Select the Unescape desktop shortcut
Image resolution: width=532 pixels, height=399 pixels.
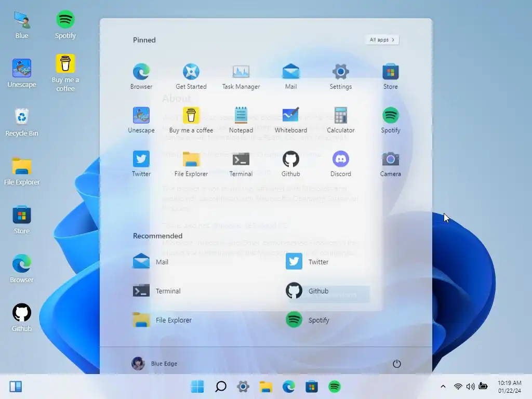pyautogui.click(x=22, y=73)
